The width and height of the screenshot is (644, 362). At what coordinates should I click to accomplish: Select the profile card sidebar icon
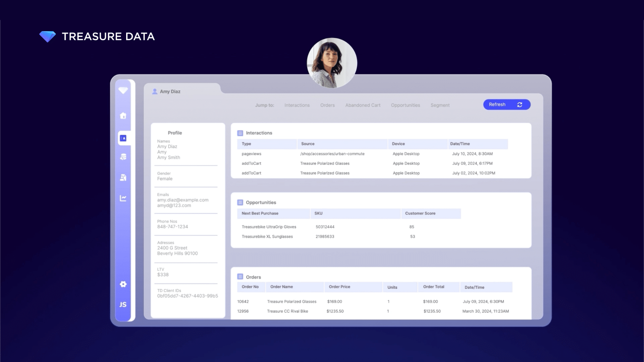coord(123,138)
